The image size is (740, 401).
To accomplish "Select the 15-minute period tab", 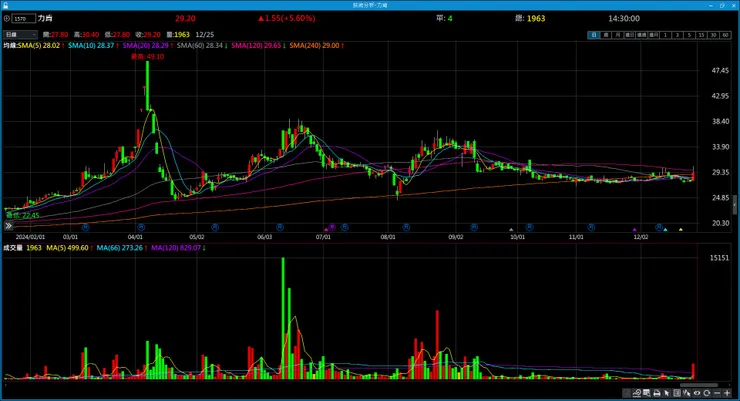I will coord(702,35).
